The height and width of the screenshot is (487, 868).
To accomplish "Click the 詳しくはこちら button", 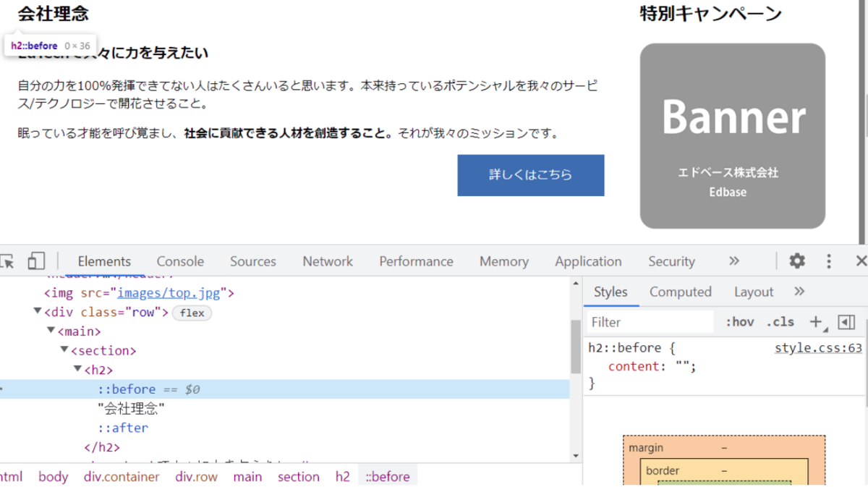I will click(x=531, y=175).
